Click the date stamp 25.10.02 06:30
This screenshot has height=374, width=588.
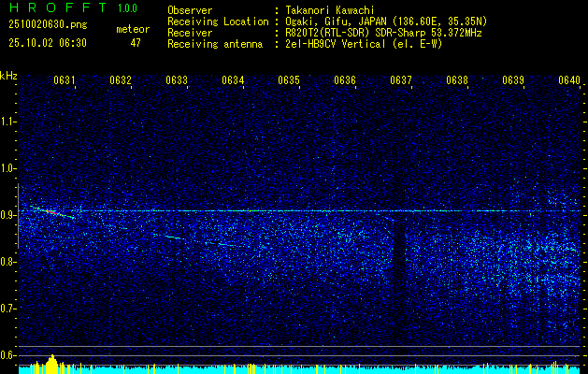click(x=48, y=43)
